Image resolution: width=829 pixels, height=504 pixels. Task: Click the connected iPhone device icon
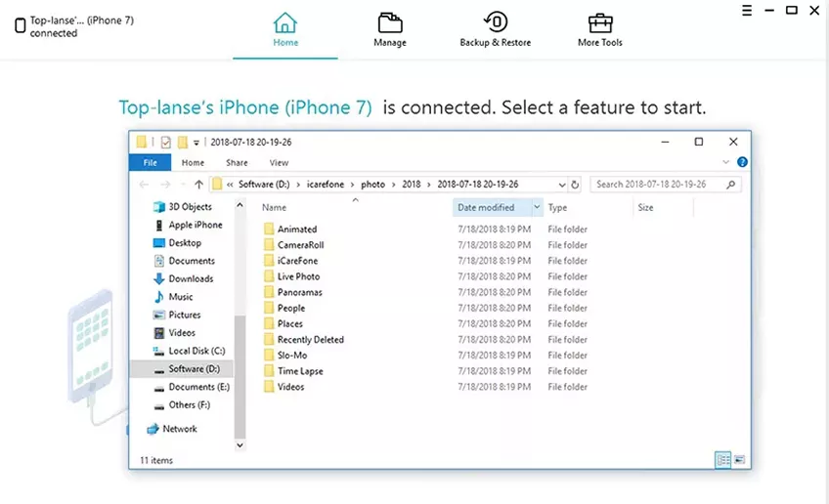point(21,25)
